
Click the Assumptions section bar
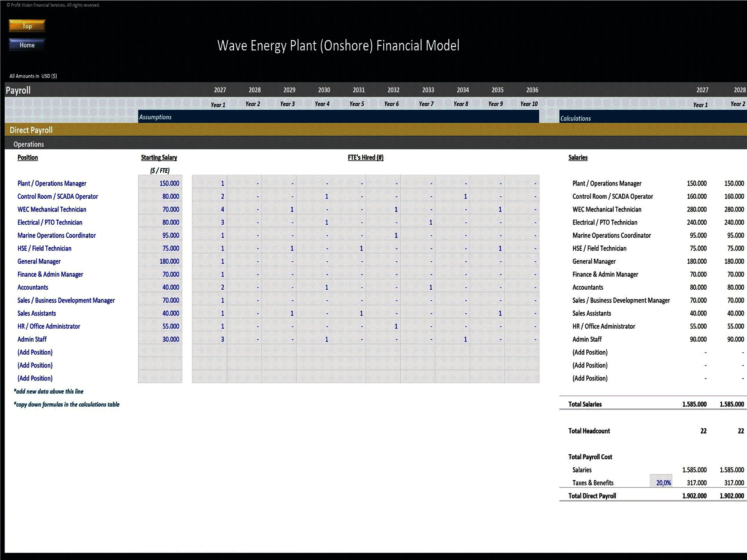tap(338, 117)
